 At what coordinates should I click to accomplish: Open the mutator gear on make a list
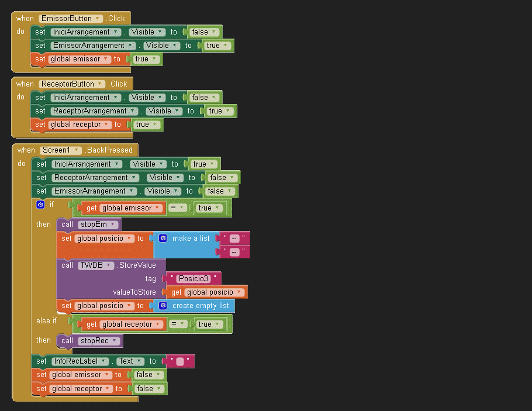163,239
